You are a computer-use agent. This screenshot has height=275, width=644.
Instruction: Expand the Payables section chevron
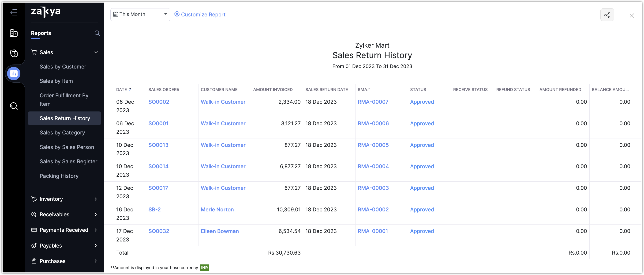click(96, 245)
